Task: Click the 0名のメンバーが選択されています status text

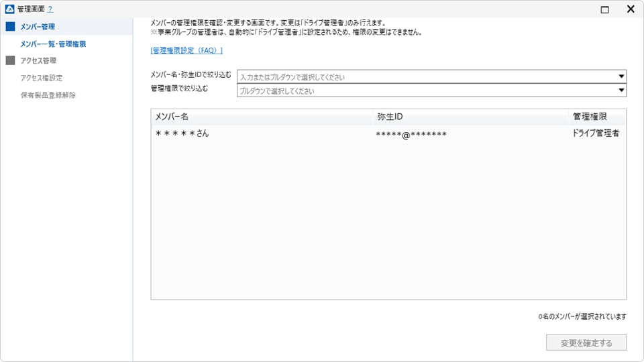Action: 582,316
